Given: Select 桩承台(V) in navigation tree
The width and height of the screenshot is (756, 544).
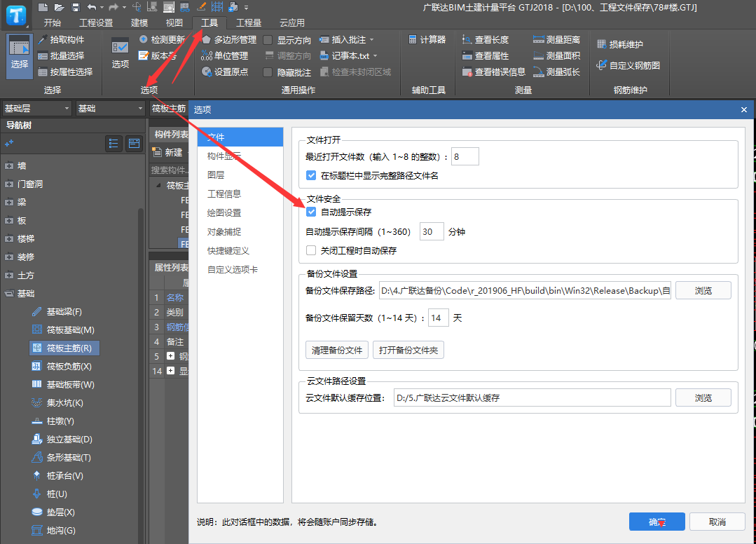Looking at the screenshot, I should click(57, 475).
